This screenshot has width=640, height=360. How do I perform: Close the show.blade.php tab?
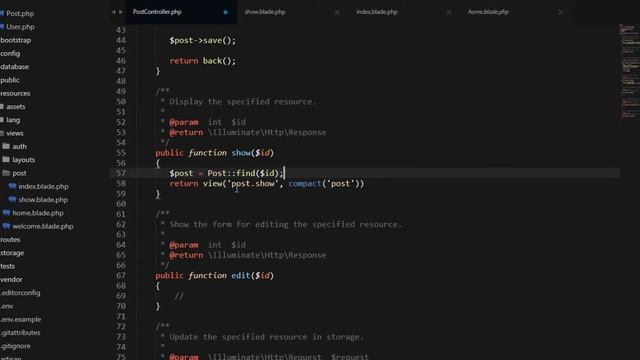tap(337, 12)
